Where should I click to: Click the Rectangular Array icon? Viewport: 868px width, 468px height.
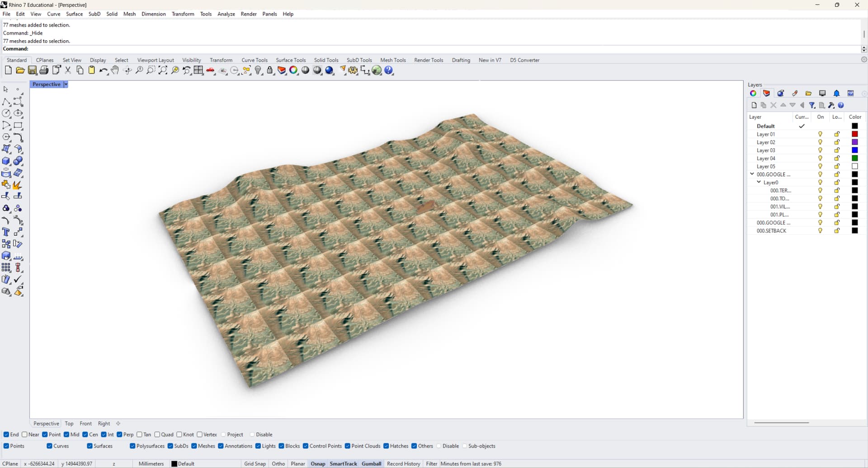[x=6, y=267]
